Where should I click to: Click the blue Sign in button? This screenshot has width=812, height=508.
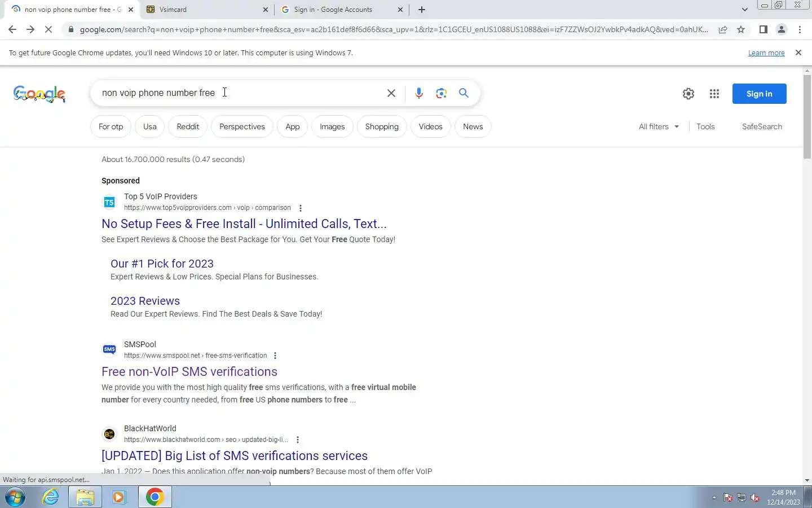coord(759,94)
